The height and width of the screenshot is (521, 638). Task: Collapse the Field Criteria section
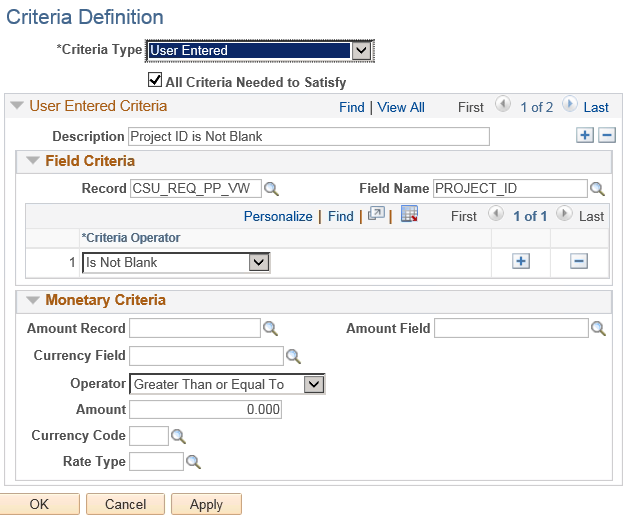coord(33,161)
